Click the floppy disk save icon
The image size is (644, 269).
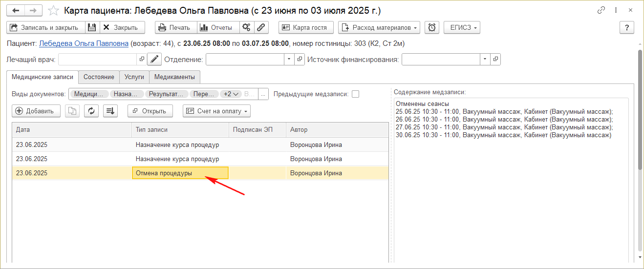tap(92, 27)
